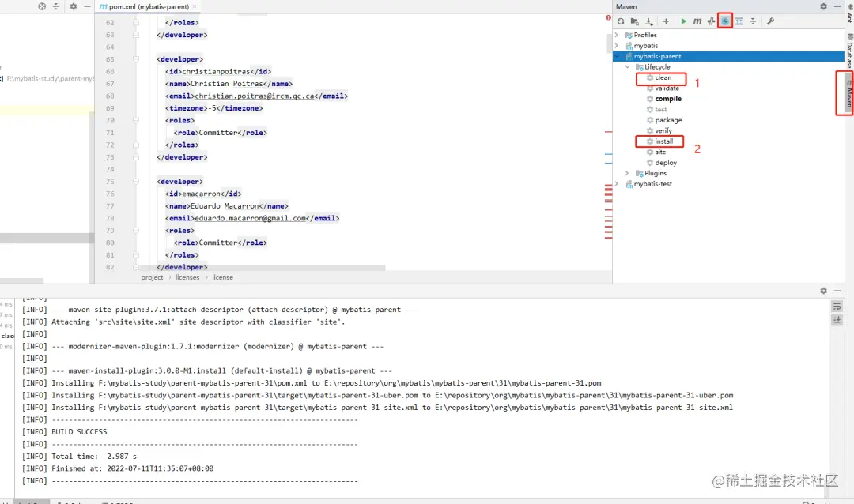854x504 pixels.
Task: Add Maven project with plus icon
Action: (x=666, y=21)
